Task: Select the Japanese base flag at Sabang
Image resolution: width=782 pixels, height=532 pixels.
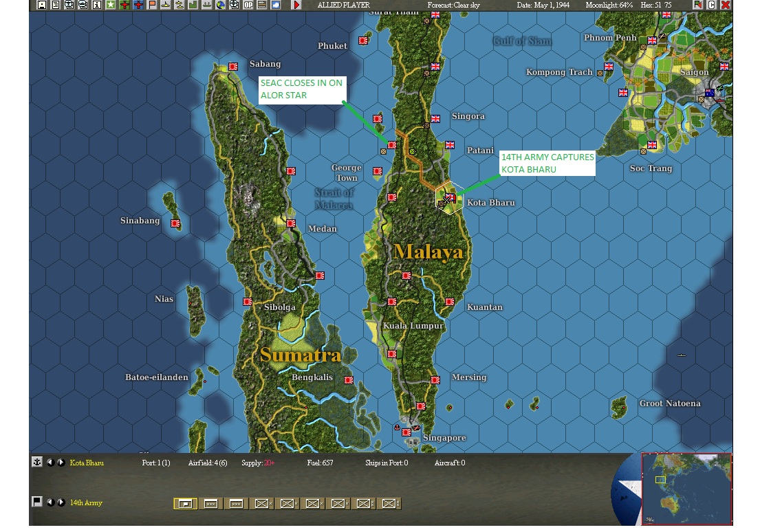Action: 233,66
